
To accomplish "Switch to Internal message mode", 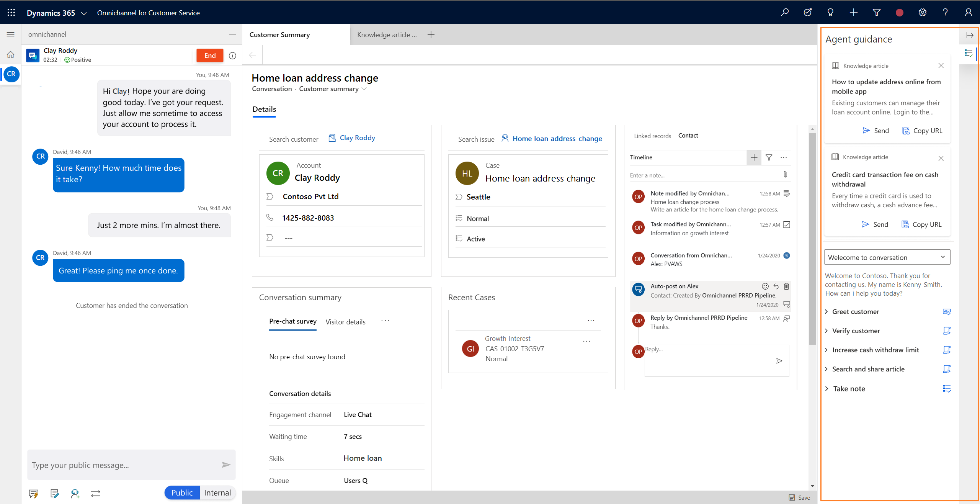I will (218, 493).
